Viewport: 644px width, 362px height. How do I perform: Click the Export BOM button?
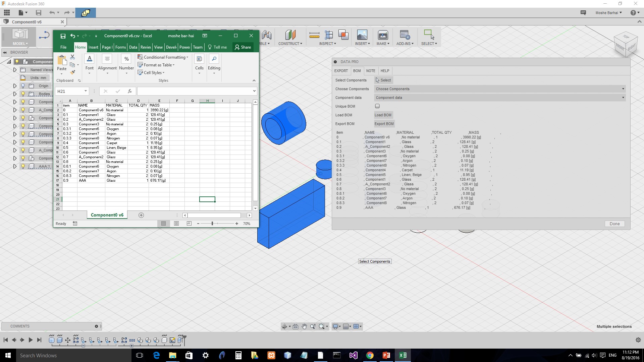pyautogui.click(x=384, y=124)
